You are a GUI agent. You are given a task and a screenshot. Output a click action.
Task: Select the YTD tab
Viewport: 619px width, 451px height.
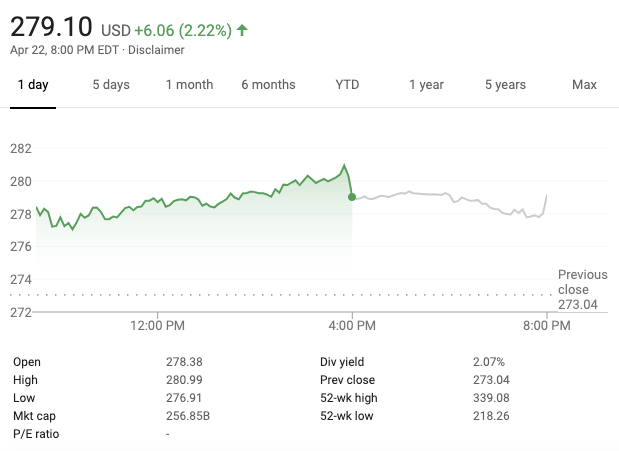(347, 85)
